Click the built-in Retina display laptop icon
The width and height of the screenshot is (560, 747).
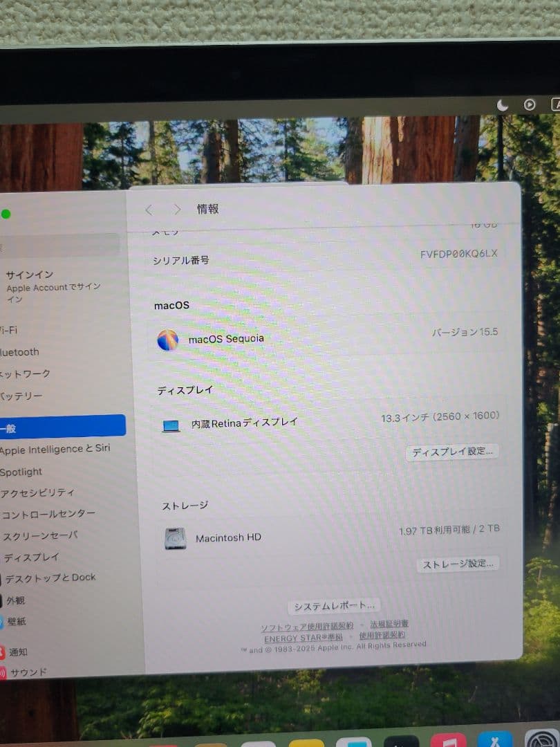[x=171, y=425]
